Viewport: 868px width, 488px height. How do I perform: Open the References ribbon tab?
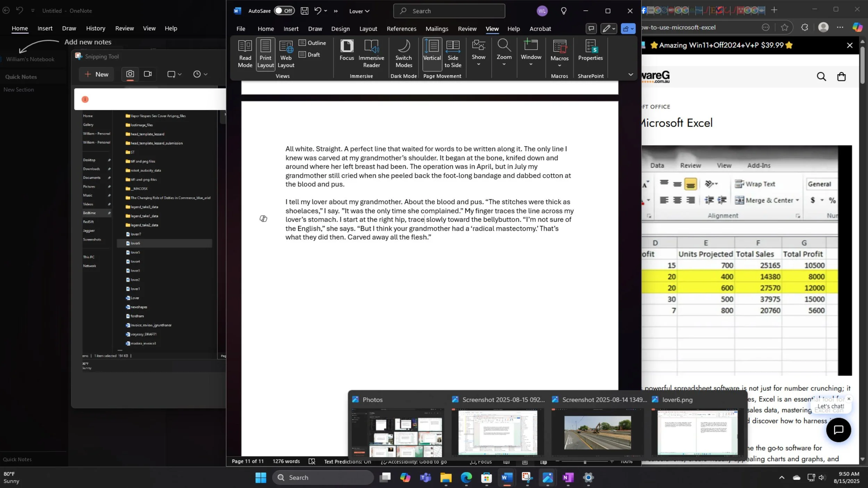click(401, 29)
